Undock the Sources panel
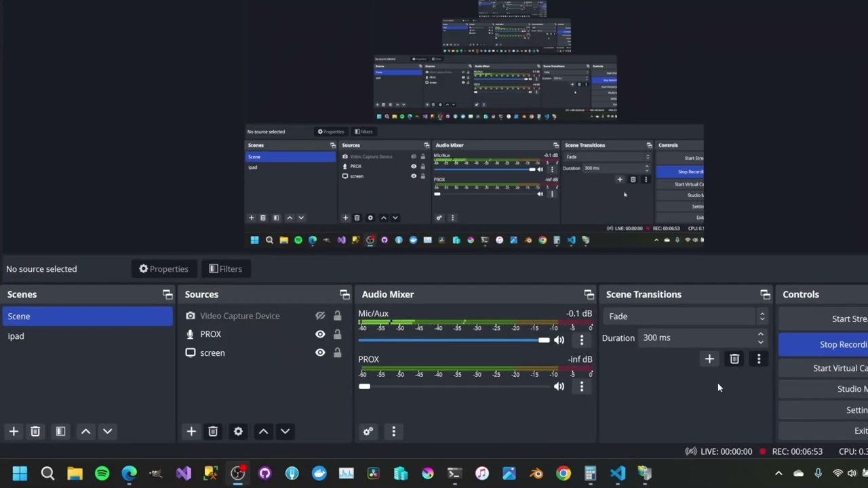This screenshot has width=868, height=488. [344, 294]
